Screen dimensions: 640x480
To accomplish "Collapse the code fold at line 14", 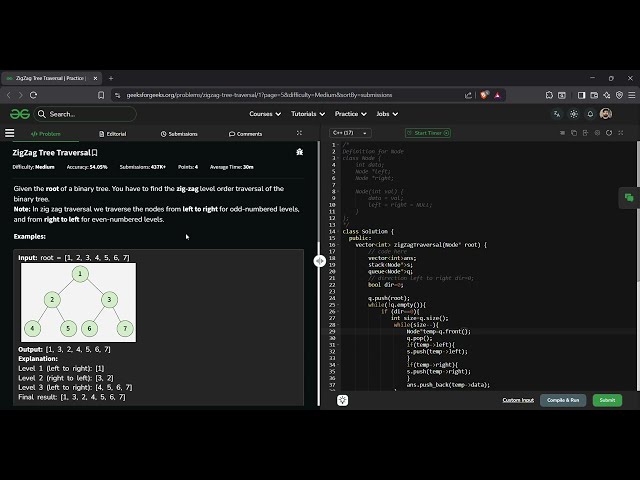I will point(338,232).
